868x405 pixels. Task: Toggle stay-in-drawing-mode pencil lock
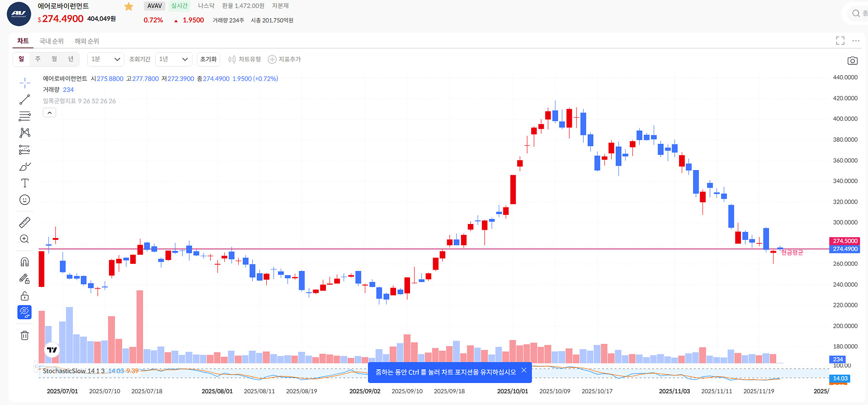click(x=25, y=279)
